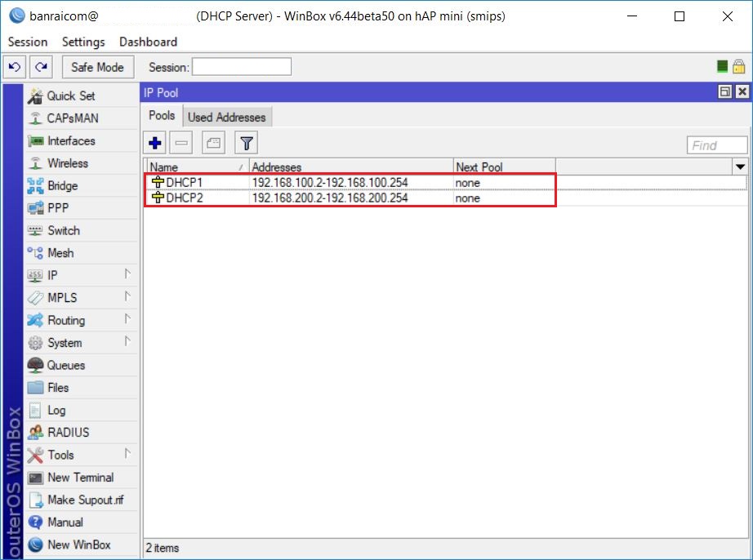Minimize the WinBox main window
Screen dimensions: 753x560
[632, 16]
